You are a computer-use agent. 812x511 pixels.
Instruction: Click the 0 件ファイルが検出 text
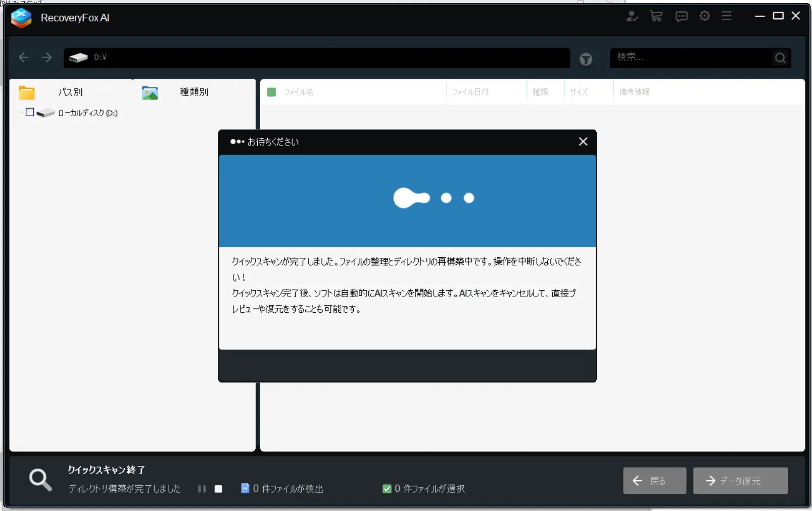click(288, 489)
